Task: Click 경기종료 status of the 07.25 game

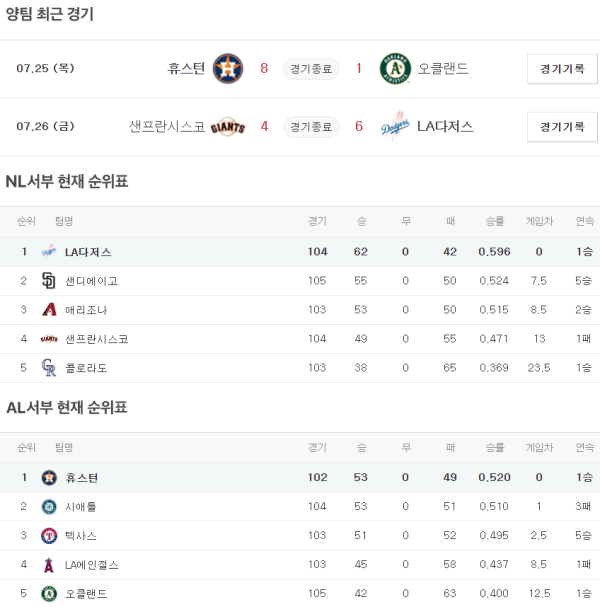Action: (311, 69)
